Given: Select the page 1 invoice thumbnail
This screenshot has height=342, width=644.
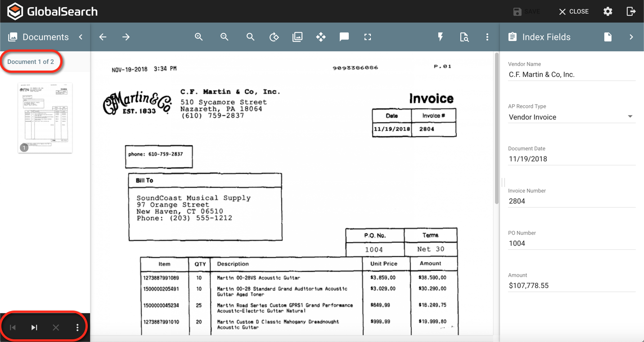Looking at the screenshot, I should [x=45, y=118].
